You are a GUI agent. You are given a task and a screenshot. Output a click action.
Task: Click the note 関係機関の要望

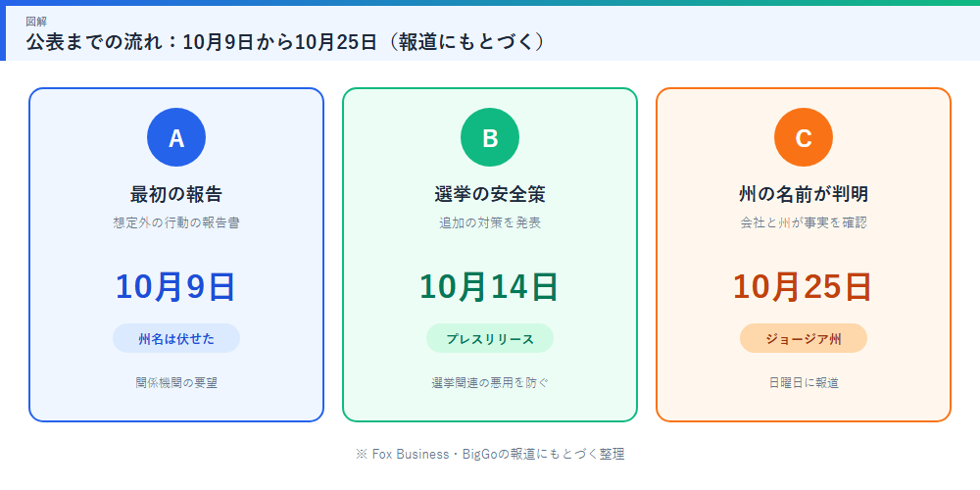click(176, 383)
